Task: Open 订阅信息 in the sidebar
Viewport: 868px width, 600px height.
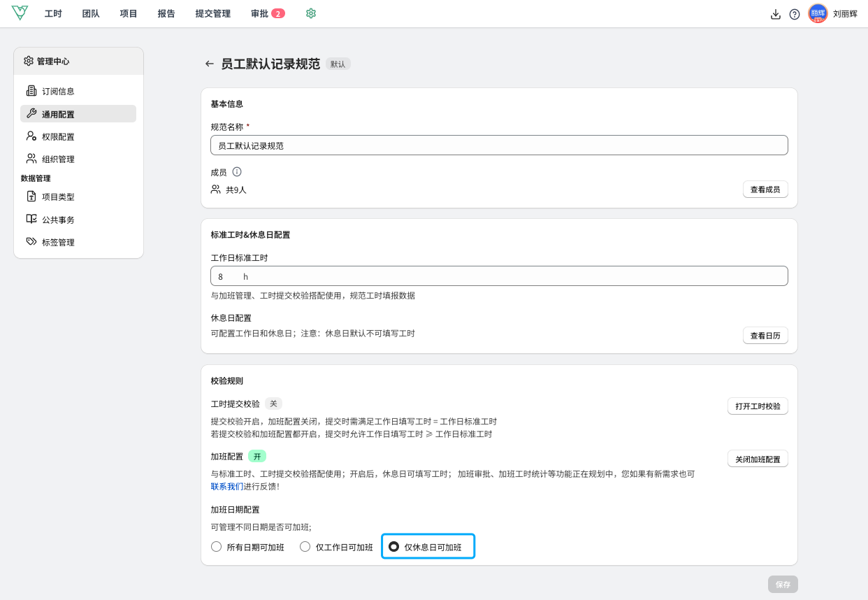Action: pos(57,91)
